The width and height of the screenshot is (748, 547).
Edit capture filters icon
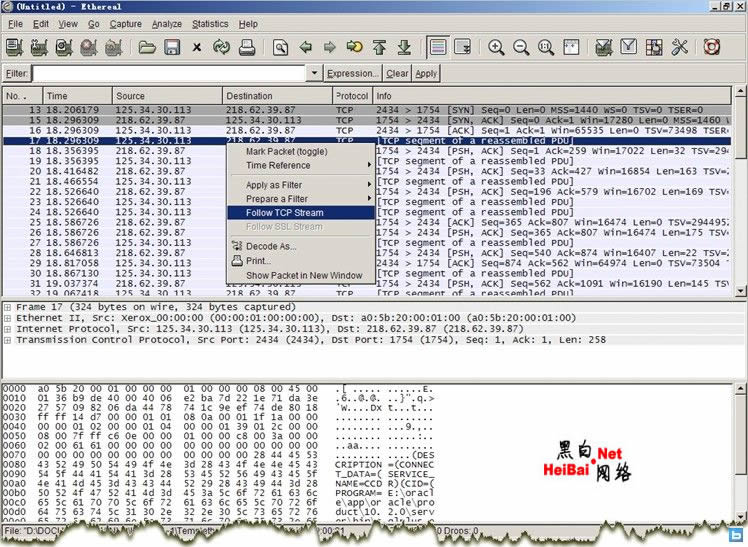pos(604,47)
